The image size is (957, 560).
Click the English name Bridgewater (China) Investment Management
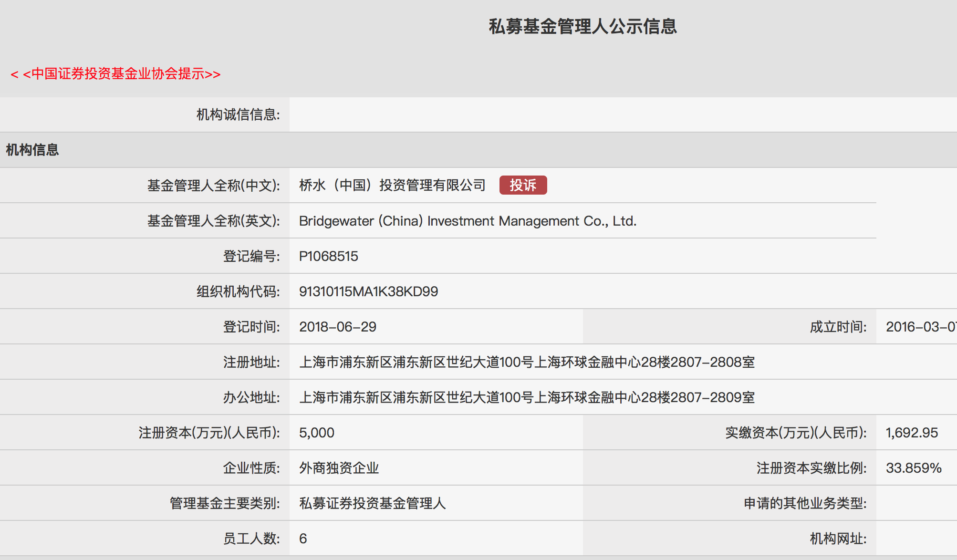468,221
